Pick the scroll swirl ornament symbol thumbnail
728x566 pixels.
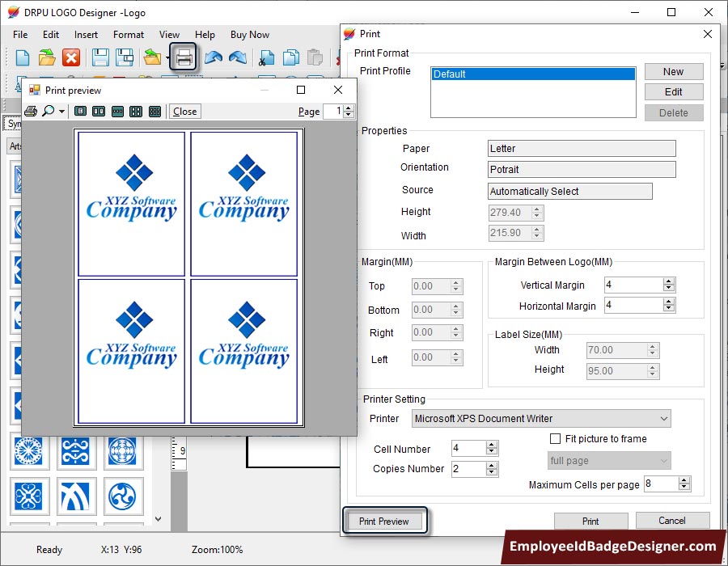[x=75, y=451]
